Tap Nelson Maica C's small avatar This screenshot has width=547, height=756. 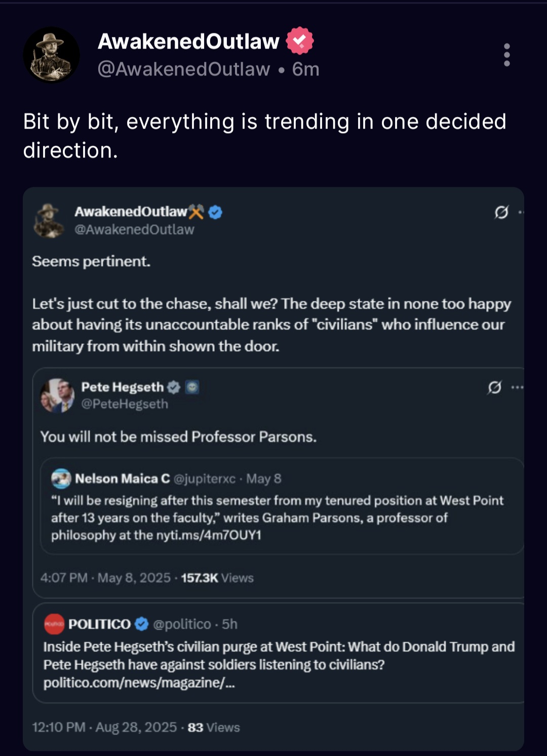point(61,479)
